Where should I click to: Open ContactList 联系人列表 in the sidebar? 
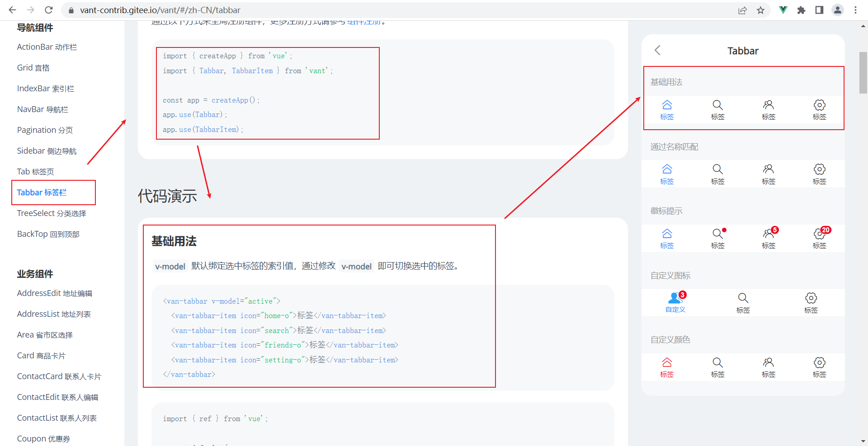coord(57,418)
